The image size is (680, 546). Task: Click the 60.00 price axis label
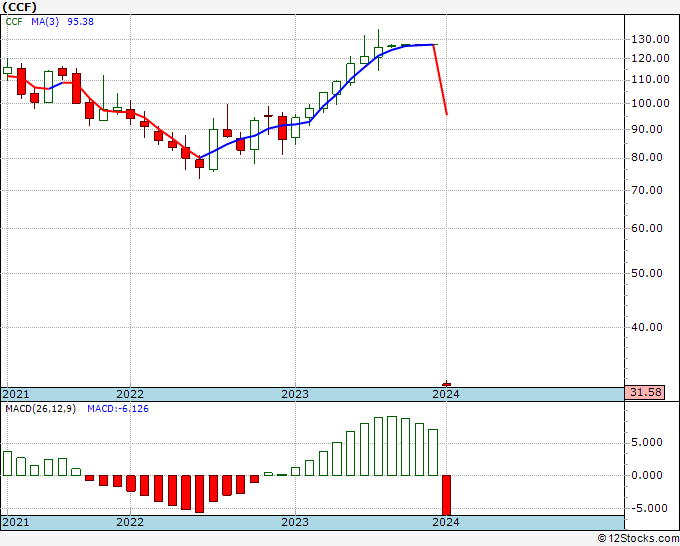click(646, 228)
